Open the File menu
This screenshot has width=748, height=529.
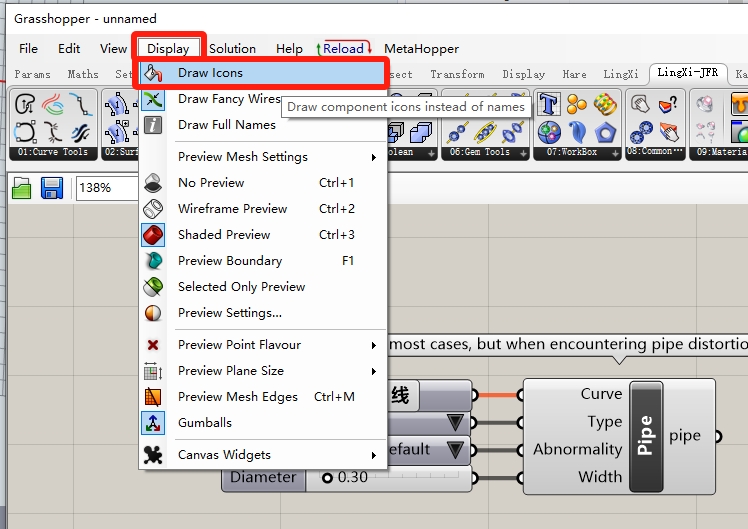click(x=28, y=49)
